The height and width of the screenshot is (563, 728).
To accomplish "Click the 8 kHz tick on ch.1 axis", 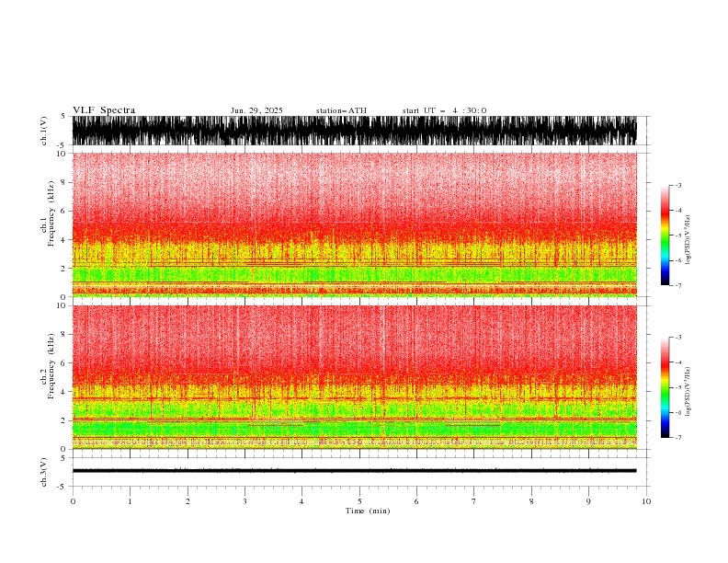I will [x=63, y=182].
